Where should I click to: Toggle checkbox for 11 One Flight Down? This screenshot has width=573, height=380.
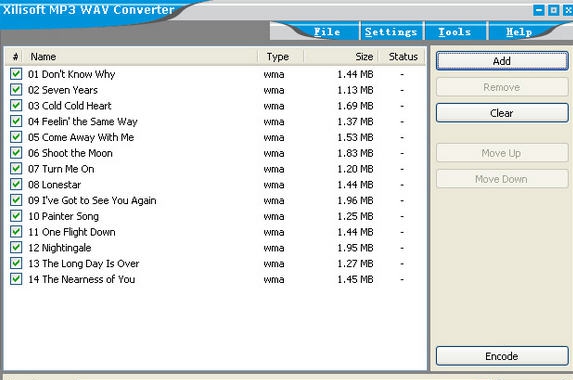click(16, 232)
